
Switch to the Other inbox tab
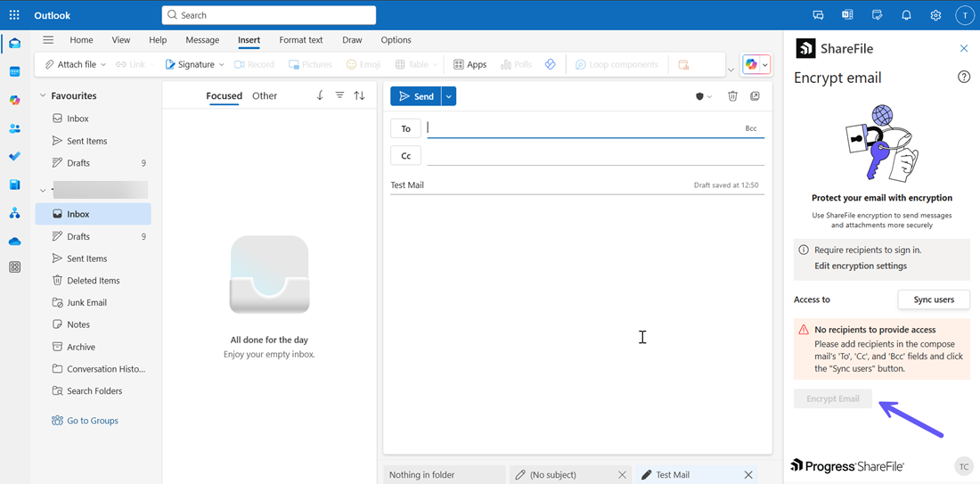click(265, 96)
